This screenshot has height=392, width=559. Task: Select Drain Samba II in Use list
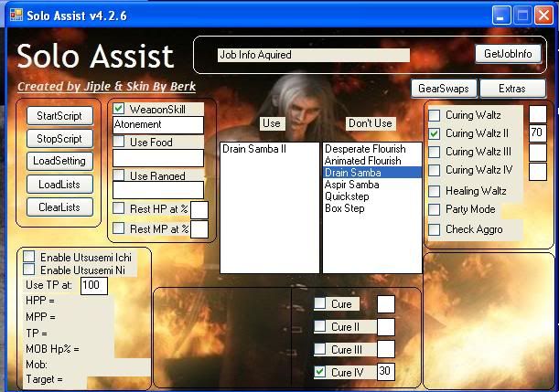(x=254, y=148)
